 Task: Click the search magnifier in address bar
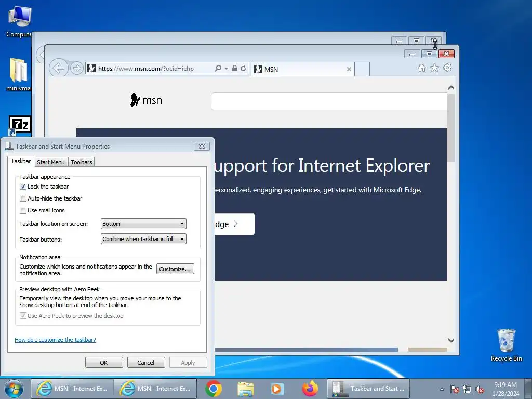coord(218,68)
